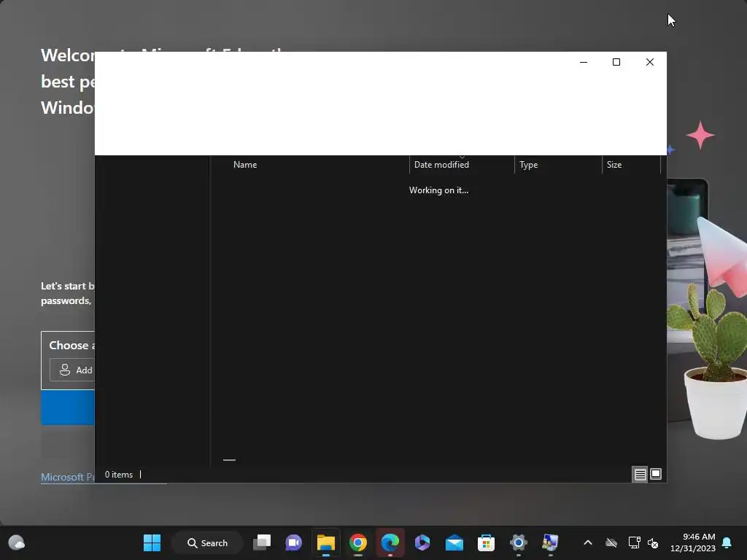The height and width of the screenshot is (560, 747).
Task: Switch to Microsoft Edge in the taskbar
Action: (x=390, y=542)
